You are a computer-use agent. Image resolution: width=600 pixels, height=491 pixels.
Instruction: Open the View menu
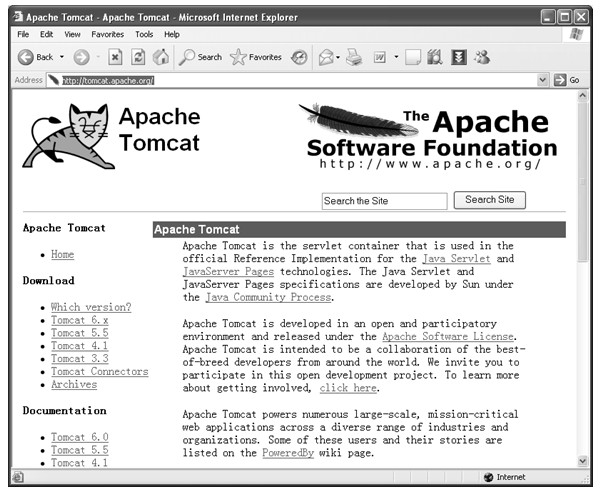(72, 34)
